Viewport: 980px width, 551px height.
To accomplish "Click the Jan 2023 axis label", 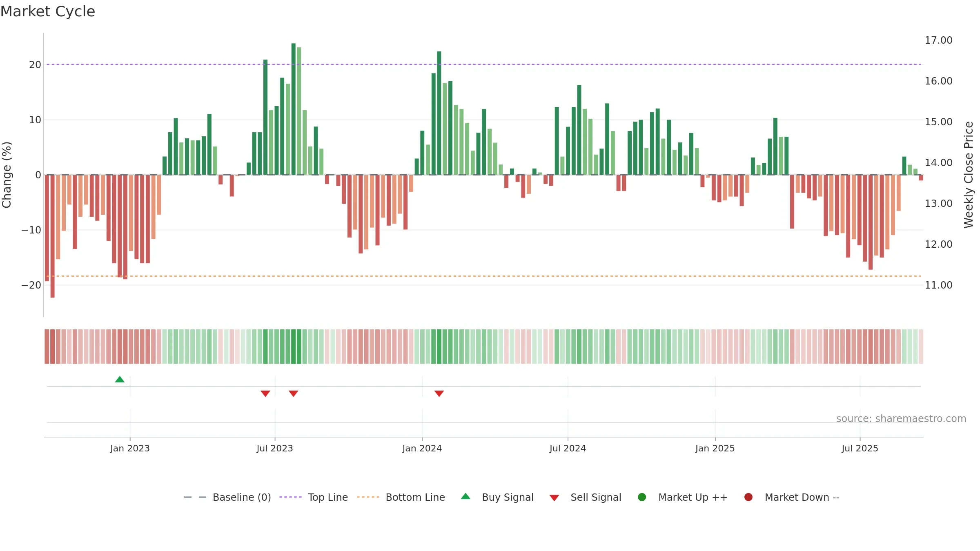I will 130,449.
